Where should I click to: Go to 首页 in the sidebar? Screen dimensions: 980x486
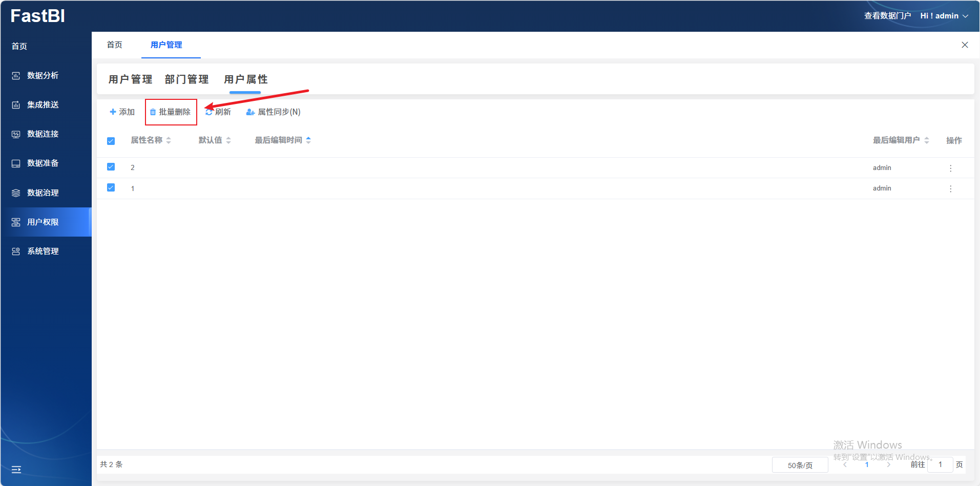(x=19, y=46)
